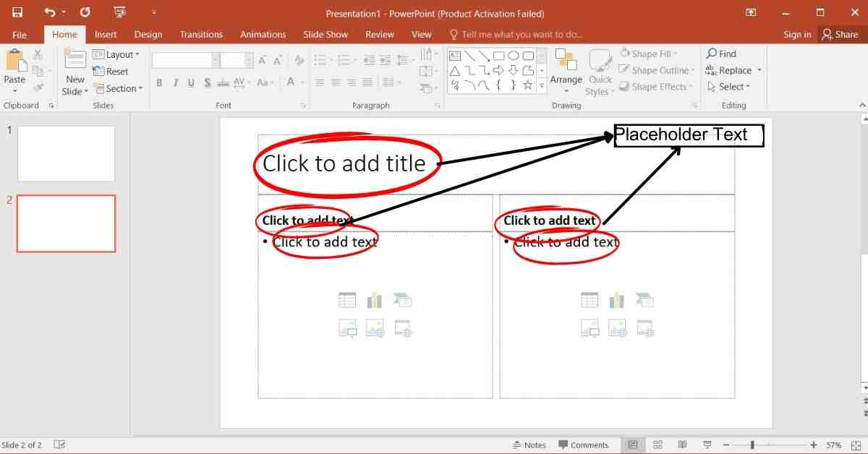Open the Section dropdown menu

click(121, 88)
